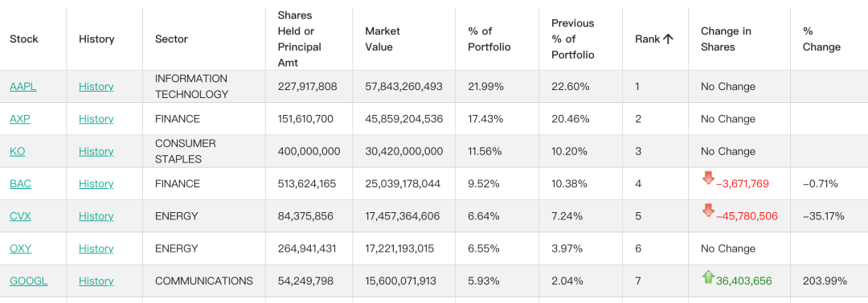Sort by Shares Held or Principal Amt

pyautogui.click(x=300, y=39)
